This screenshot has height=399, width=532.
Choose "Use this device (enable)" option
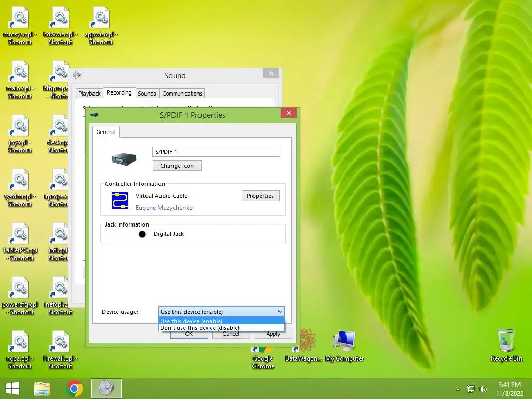coord(221,321)
